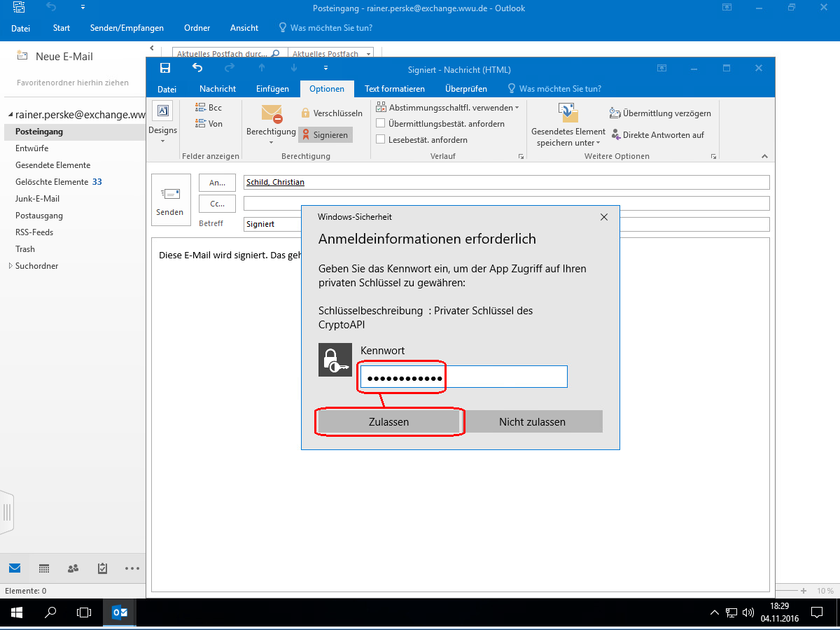
Task: Open Tasks view in navigation bar
Action: click(102, 568)
